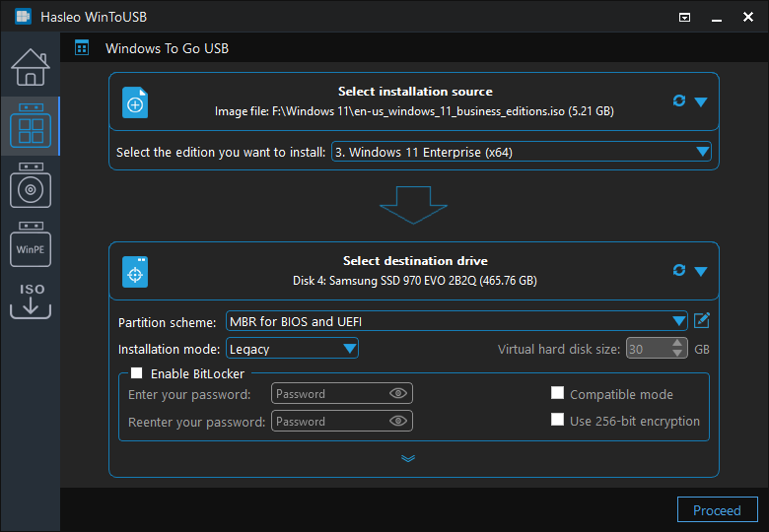The width and height of the screenshot is (769, 532).
Task: Expand the destination drive dropdown arrow
Action: coord(701,271)
